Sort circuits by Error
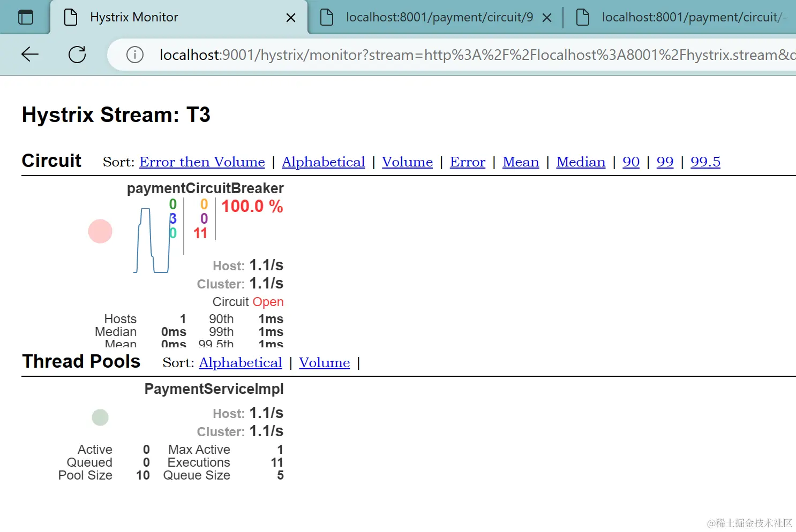 [468, 162]
